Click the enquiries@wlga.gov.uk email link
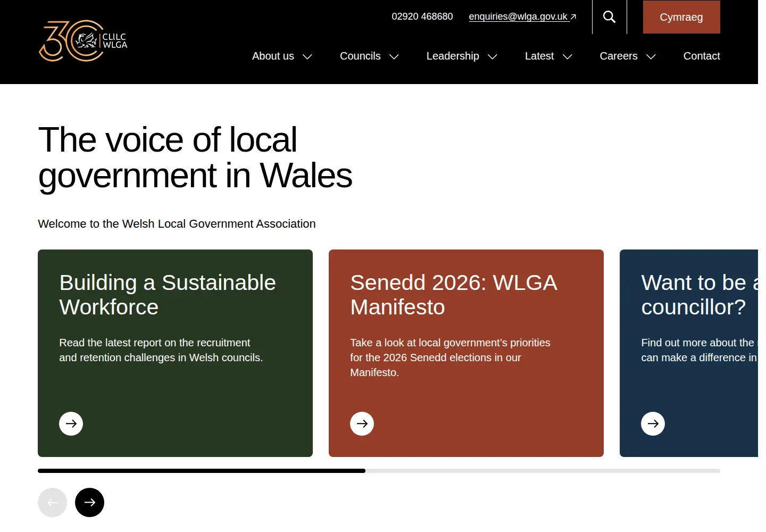 (522, 16)
